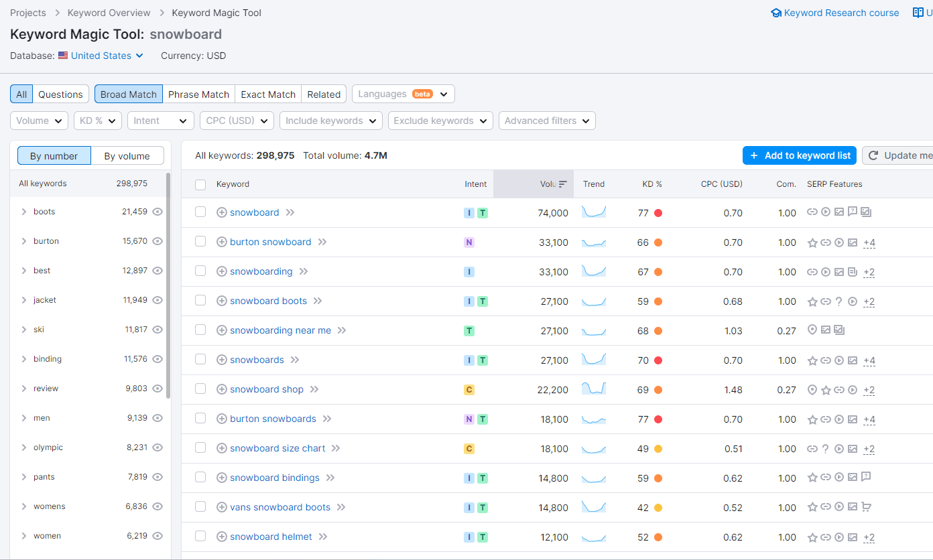The image size is (933, 560).
Task: Click the image pack icon in burton snowboard row
Action: (x=852, y=242)
